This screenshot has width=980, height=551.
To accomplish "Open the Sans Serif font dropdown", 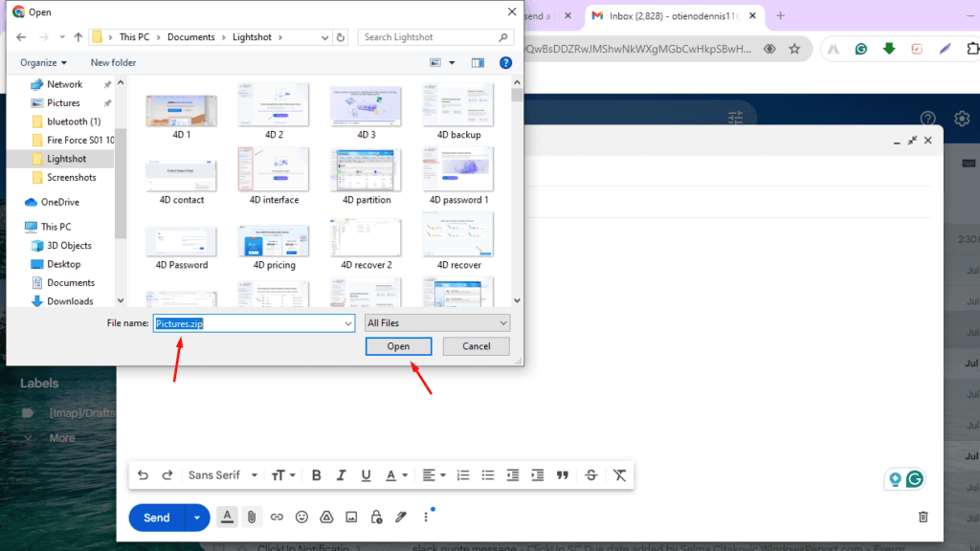I will (x=223, y=475).
